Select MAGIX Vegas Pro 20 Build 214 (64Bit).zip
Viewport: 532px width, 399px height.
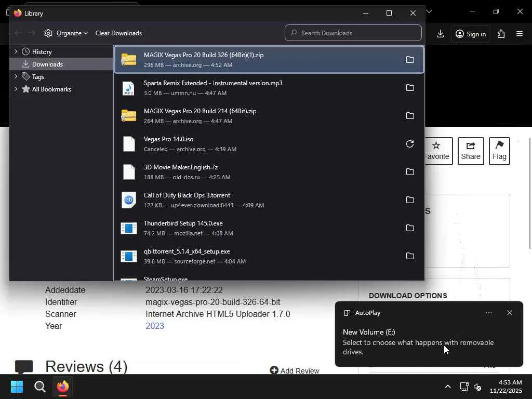(x=269, y=116)
